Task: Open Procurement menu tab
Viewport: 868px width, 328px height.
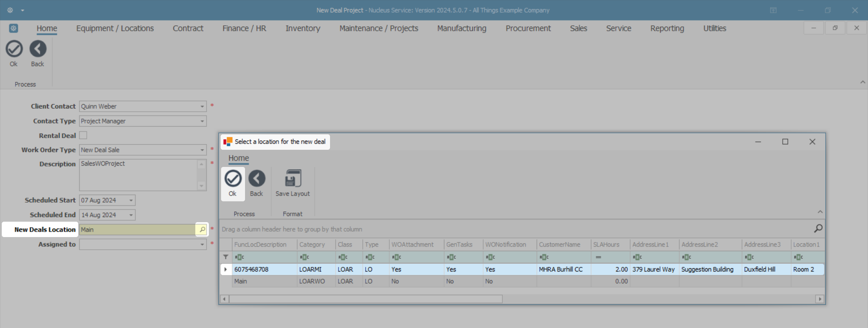Action: coord(528,28)
